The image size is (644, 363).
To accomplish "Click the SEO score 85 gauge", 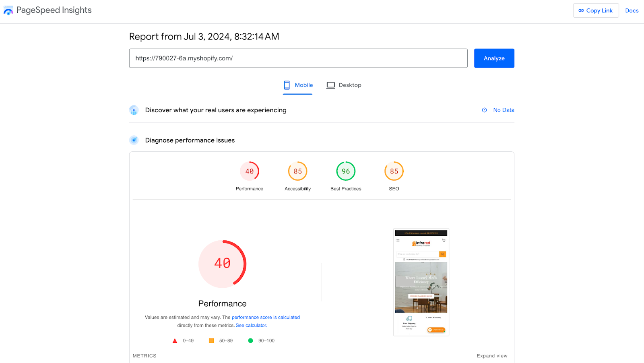I will click(394, 171).
